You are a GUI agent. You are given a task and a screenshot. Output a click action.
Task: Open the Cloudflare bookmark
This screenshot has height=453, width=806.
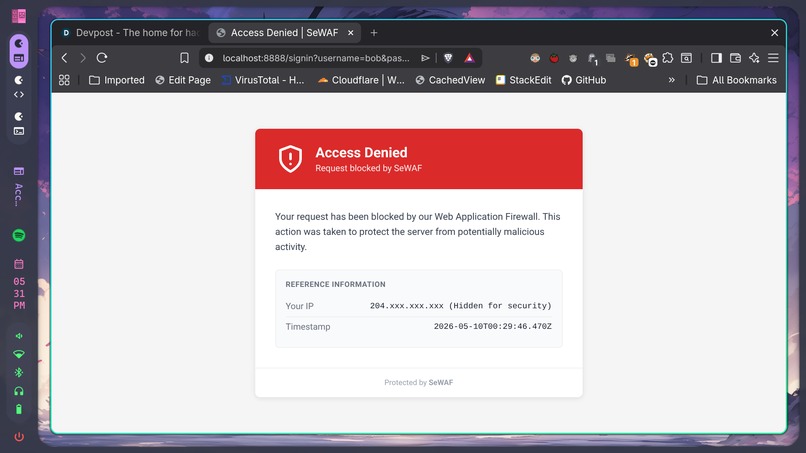click(x=361, y=80)
